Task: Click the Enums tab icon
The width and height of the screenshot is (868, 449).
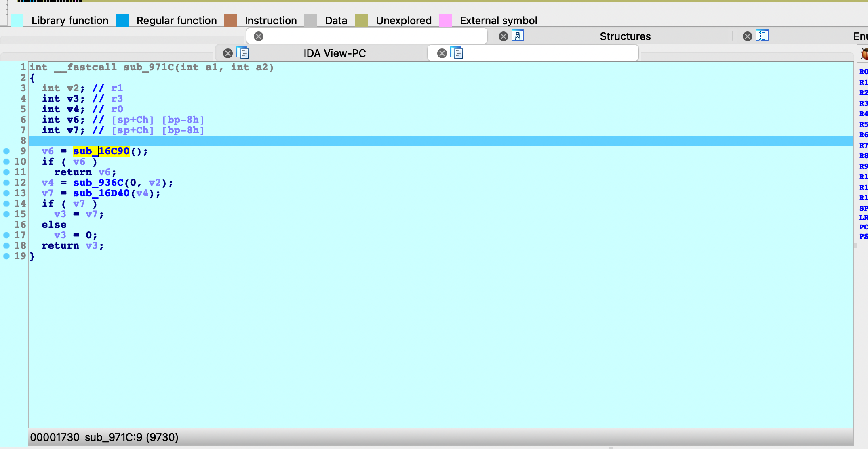Action: point(762,36)
